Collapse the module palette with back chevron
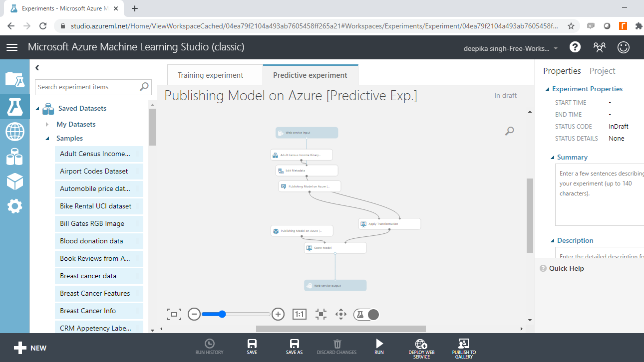644x362 pixels. coord(37,68)
